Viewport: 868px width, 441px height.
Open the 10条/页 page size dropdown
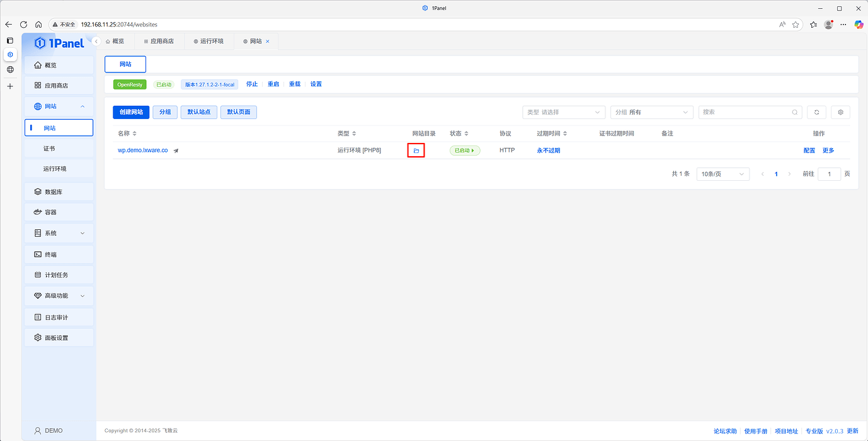click(x=722, y=174)
